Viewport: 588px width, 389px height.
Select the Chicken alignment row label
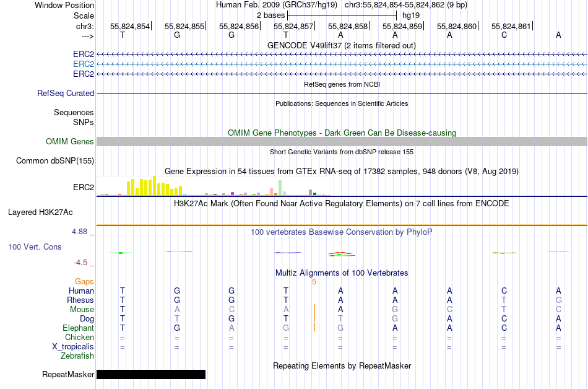tap(79, 337)
